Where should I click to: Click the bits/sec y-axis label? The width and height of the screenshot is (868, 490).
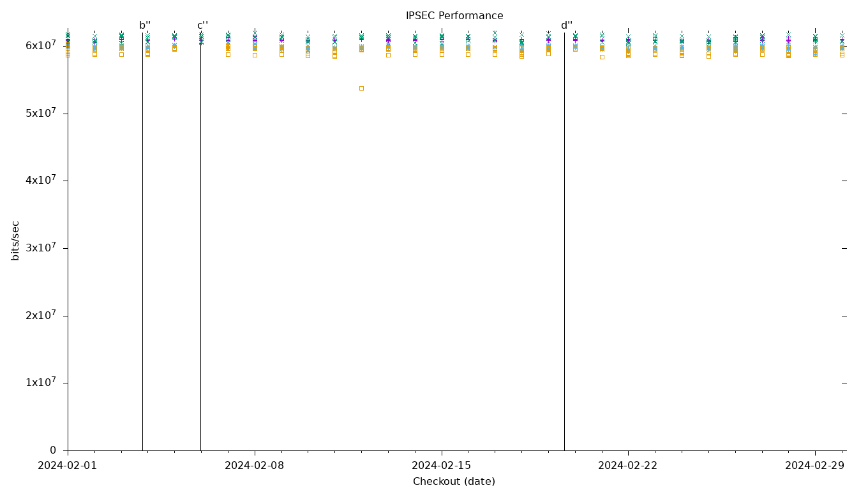[15, 241]
